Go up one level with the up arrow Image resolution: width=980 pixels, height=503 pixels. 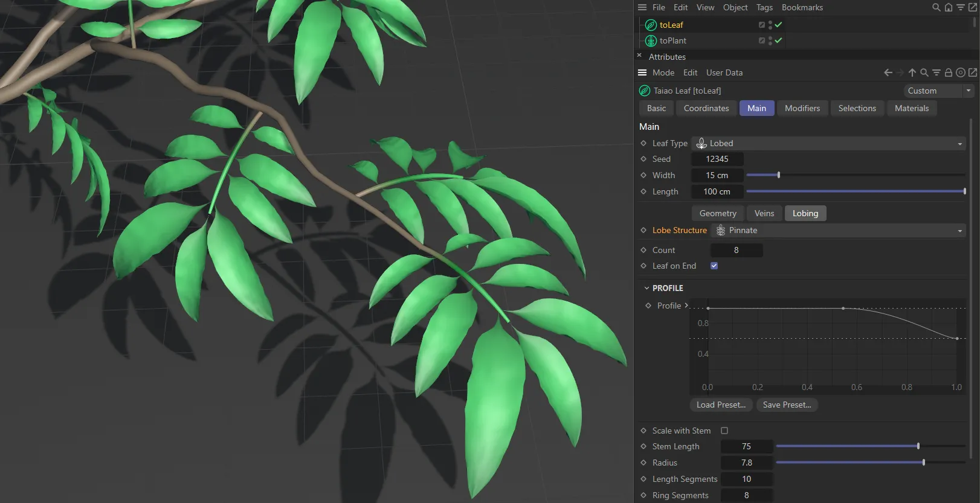click(912, 72)
